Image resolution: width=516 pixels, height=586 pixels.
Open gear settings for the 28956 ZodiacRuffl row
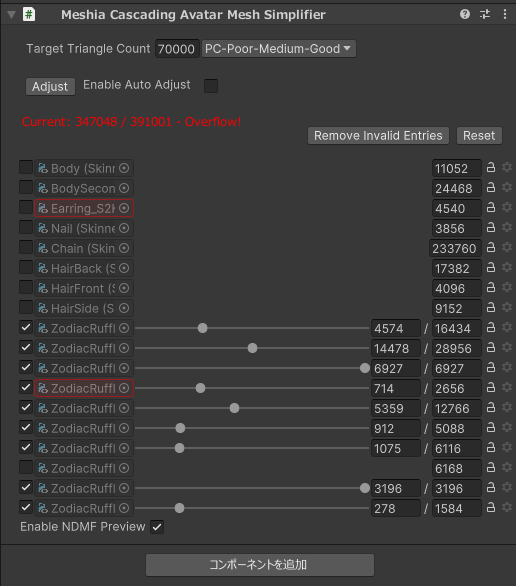507,347
